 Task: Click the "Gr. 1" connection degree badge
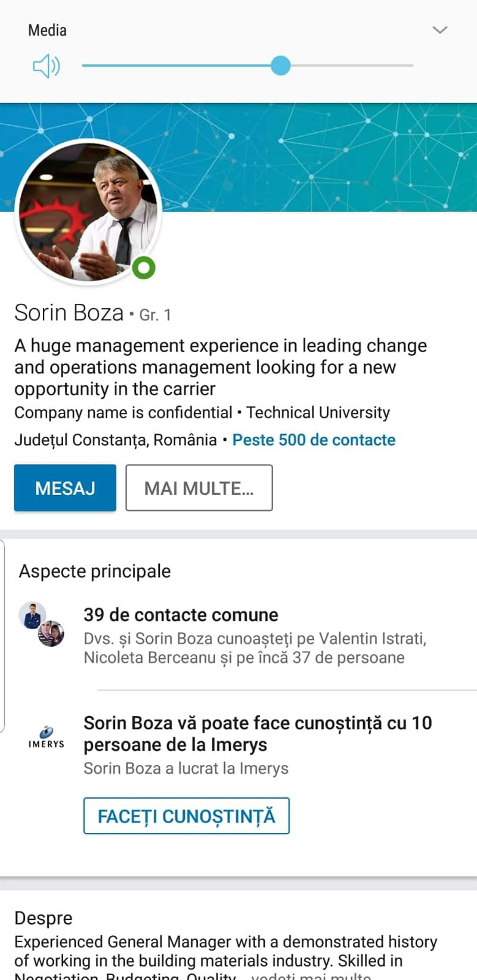pos(155,315)
